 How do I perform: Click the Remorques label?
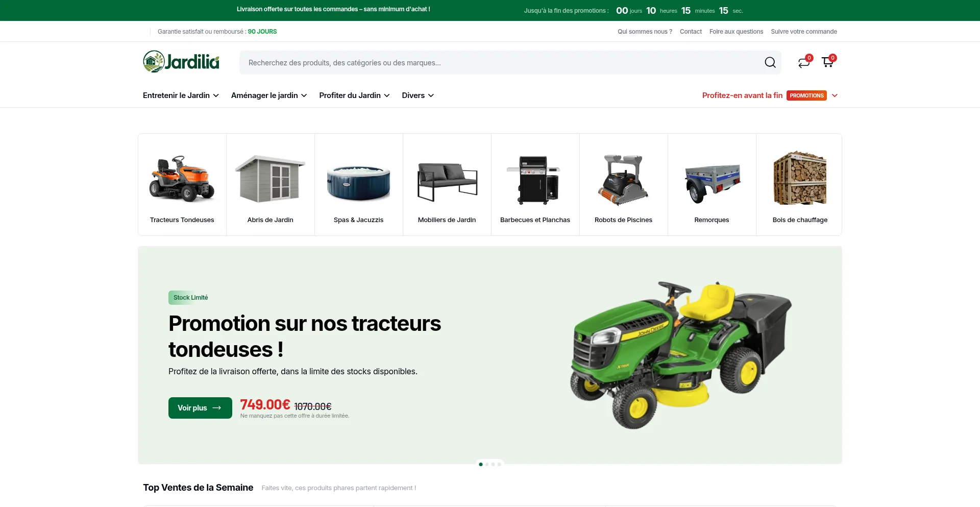[712, 220]
